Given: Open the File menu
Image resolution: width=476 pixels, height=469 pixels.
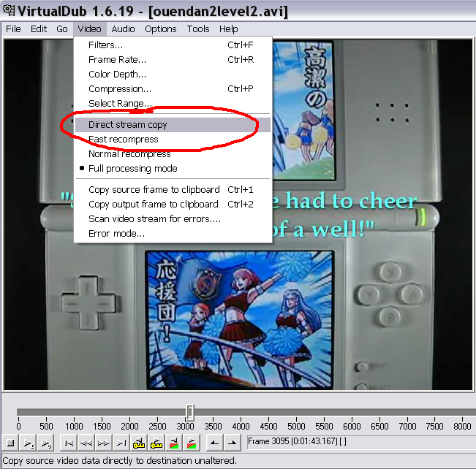Looking at the screenshot, I should pyautogui.click(x=13, y=28).
